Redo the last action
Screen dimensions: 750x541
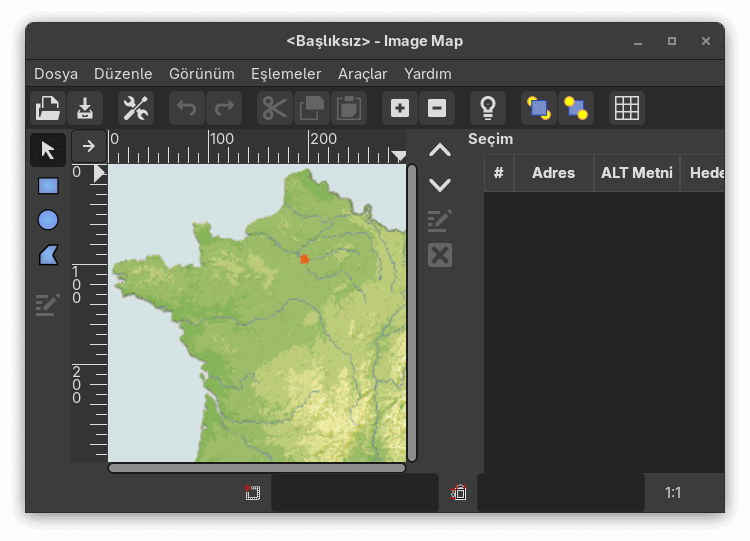click(224, 108)
